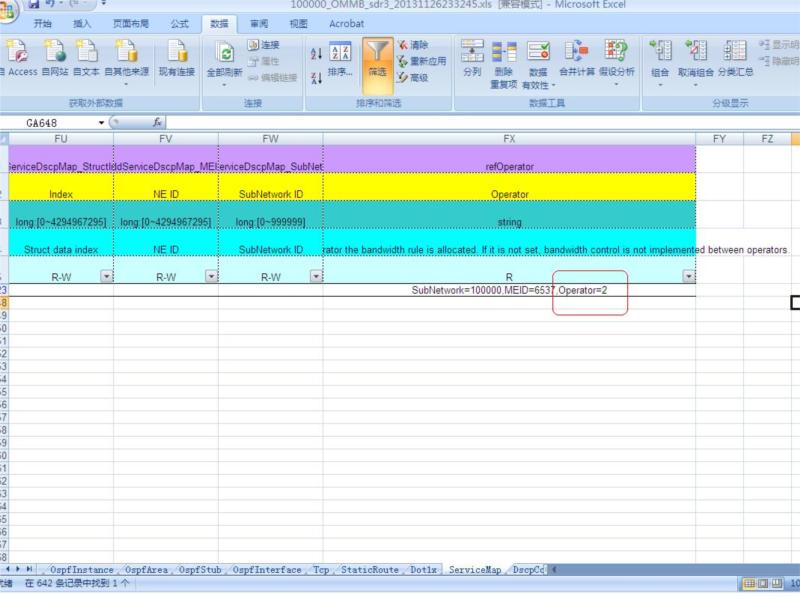This screenshot has width=800, height=600.
Task: Open Existing Connections (现有连接)
Action: click(177, 58)
